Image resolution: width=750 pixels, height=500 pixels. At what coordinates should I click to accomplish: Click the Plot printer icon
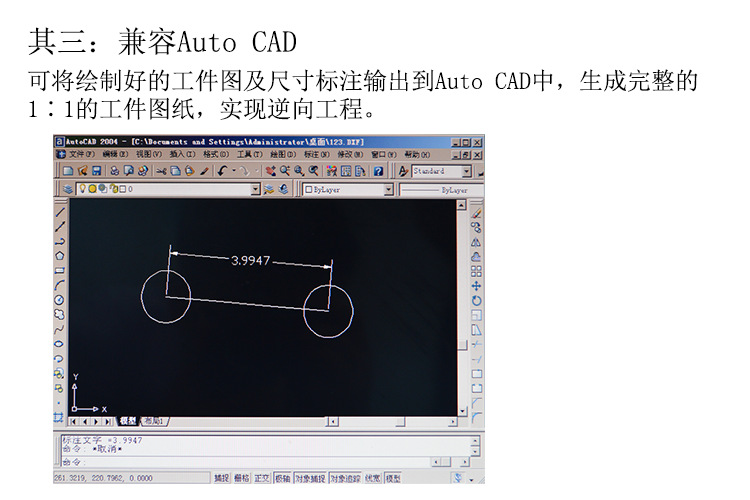[x=115, y=171]
